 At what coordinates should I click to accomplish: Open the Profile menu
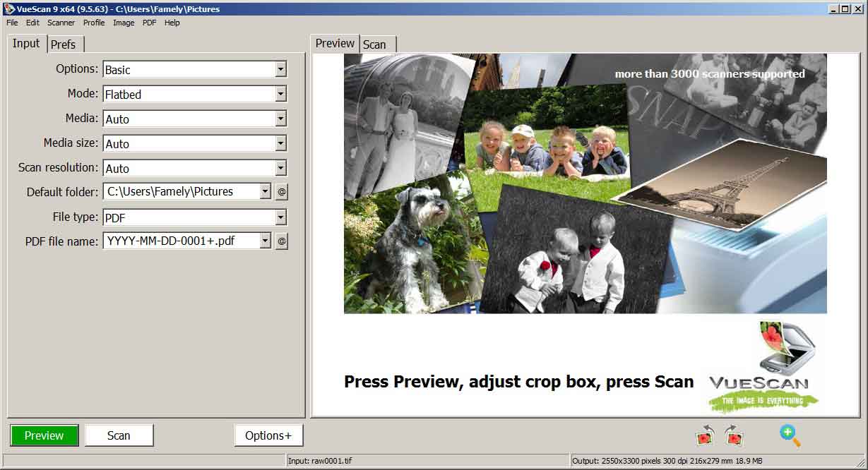tap(94, 23)
